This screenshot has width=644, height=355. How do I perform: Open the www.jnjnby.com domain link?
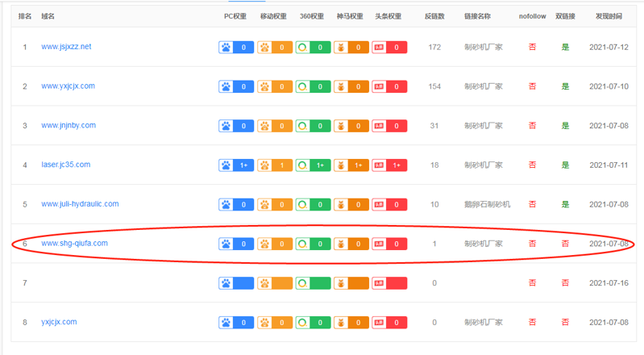69,126
